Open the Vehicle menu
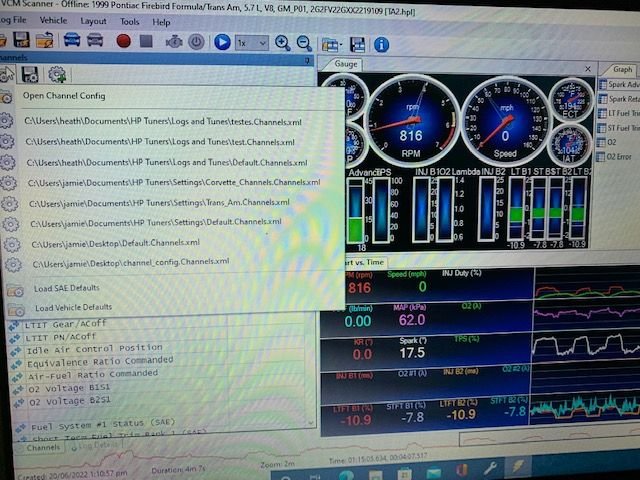640x480 pixels. coord(53,20)
